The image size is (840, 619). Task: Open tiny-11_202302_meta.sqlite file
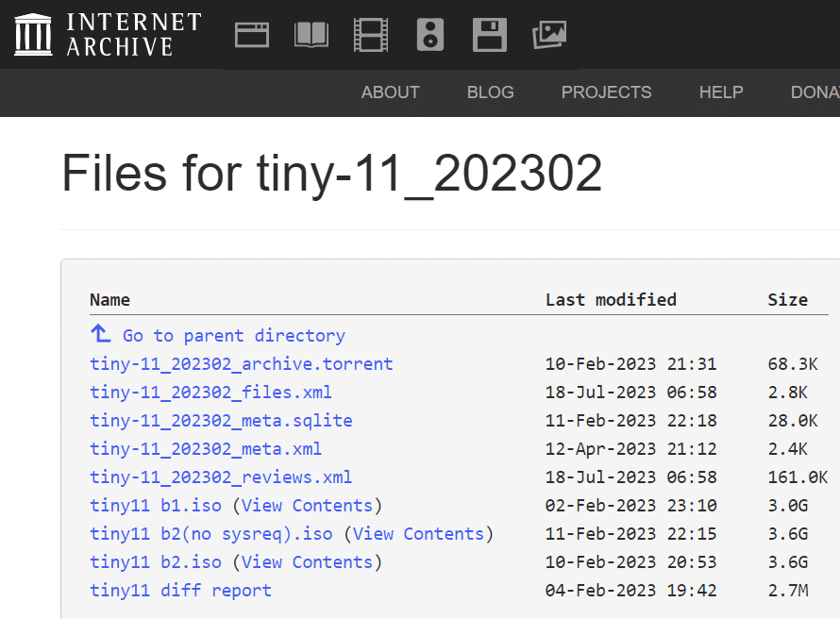[x=221, y=421]
